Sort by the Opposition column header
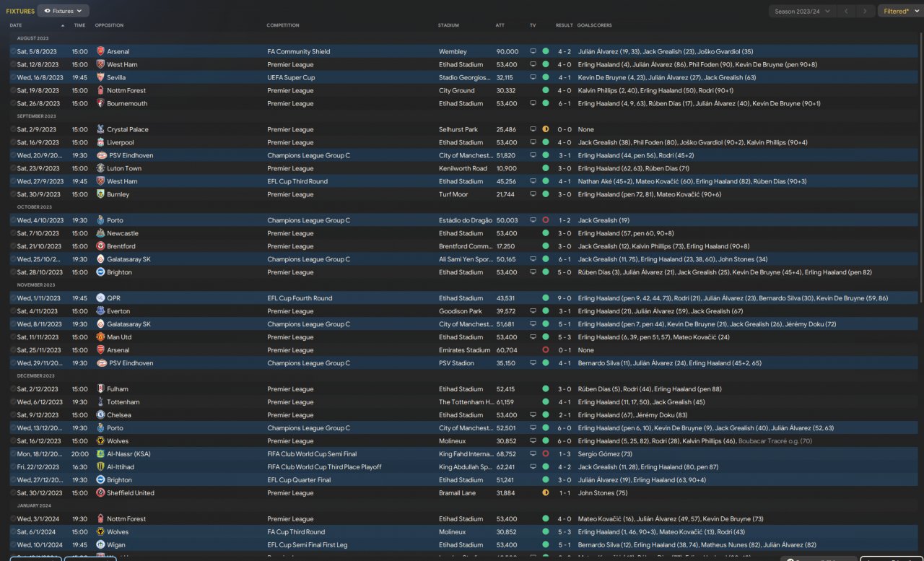 110,25
